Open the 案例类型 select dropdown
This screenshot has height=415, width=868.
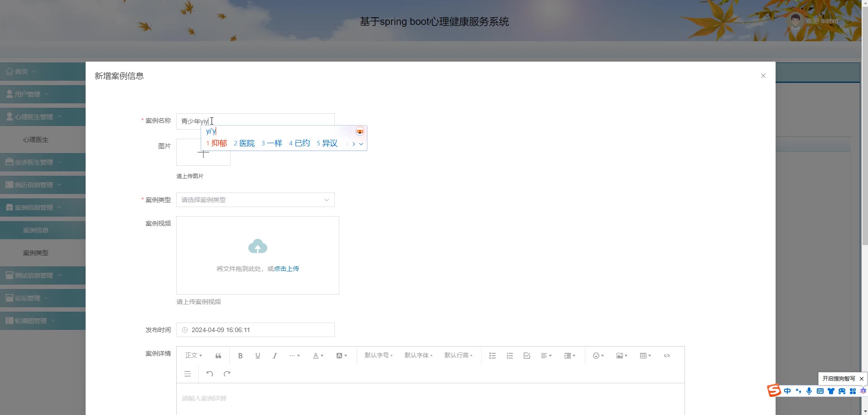(256, 200)
